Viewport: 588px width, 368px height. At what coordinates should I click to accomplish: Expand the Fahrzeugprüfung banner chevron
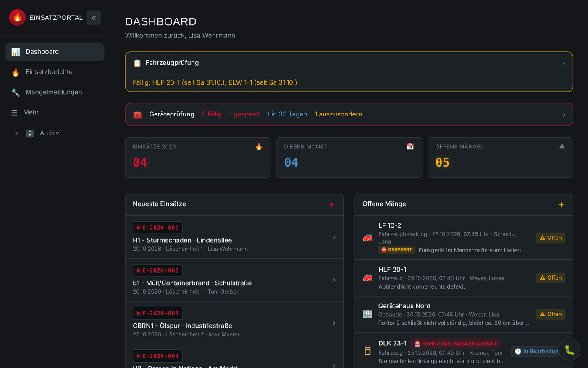click(x=564, y=64)
